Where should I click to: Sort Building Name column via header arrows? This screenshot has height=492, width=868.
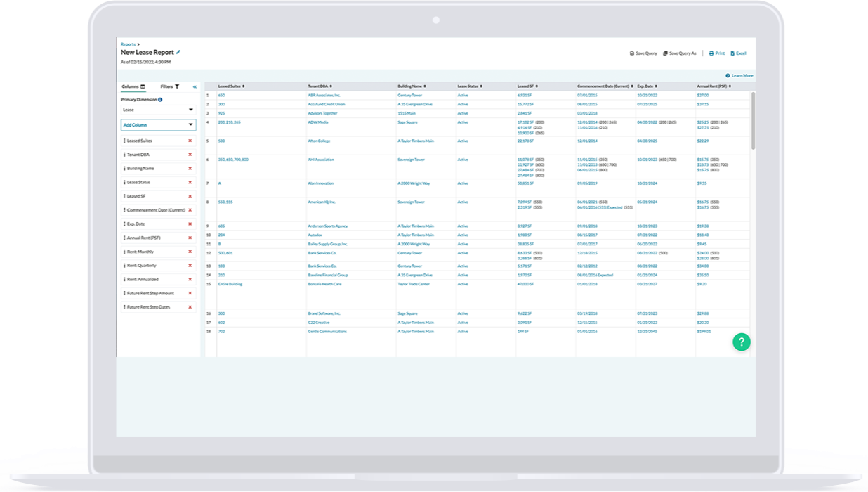[412, 86]
